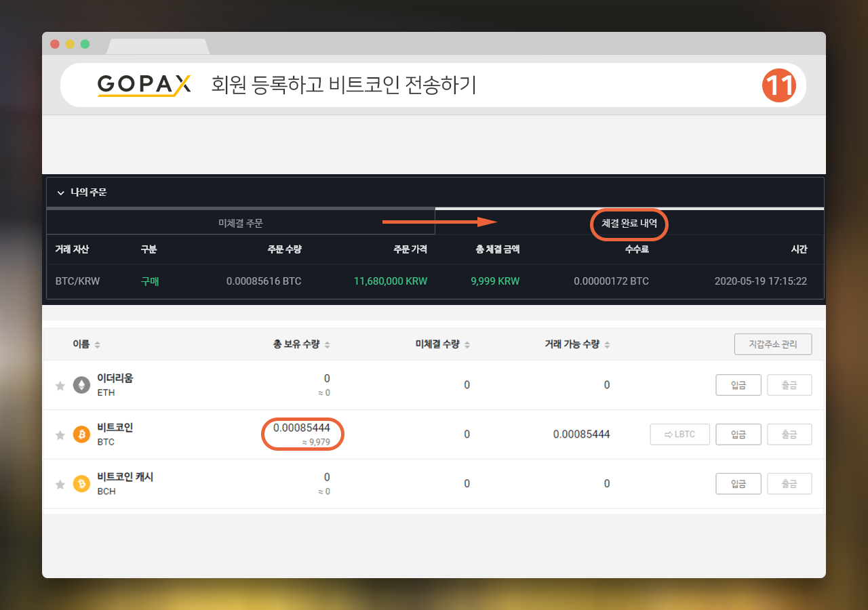Open the 체결 완료 내역 tab

point(629,222)
